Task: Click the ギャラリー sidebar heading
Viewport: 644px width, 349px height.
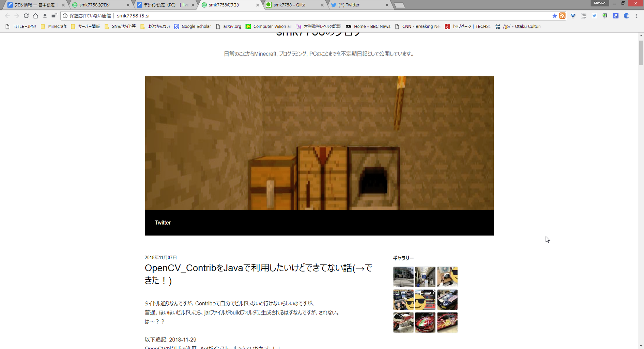Action: tap(403, 258)
